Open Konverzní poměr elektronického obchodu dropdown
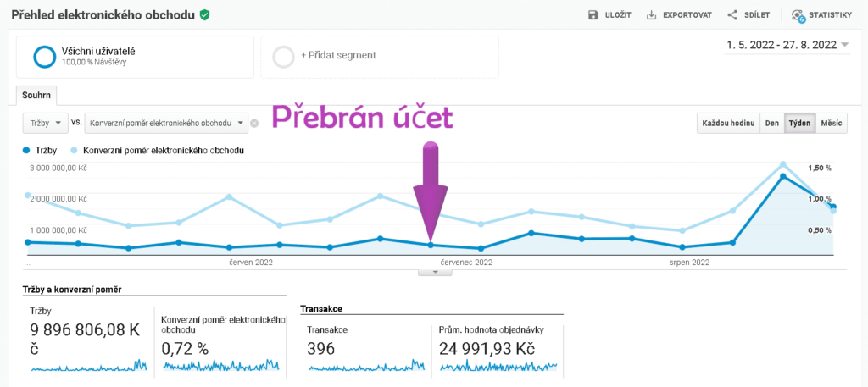The height and width of the screenshot is (387, 868). 166,123
